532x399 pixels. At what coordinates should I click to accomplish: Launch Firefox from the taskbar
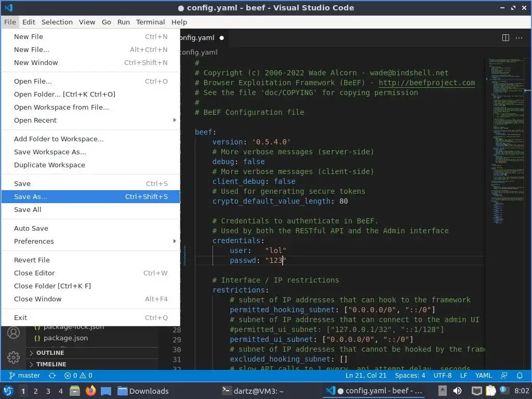(x=90, y=391)
